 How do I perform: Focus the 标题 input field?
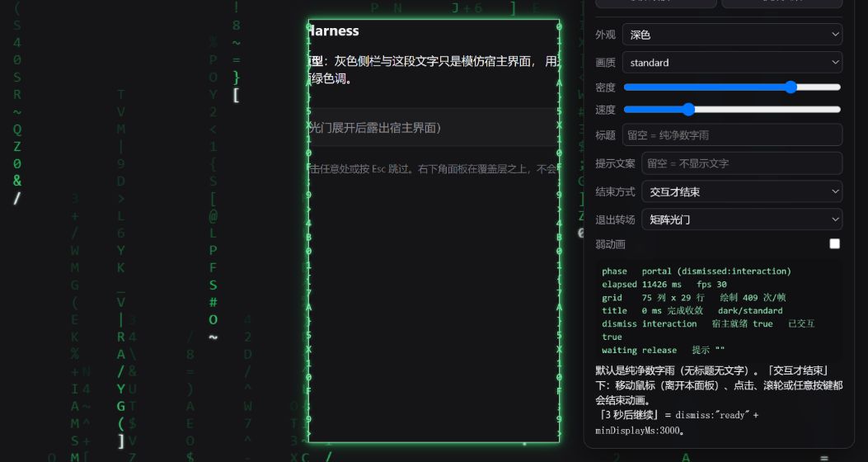732,134
